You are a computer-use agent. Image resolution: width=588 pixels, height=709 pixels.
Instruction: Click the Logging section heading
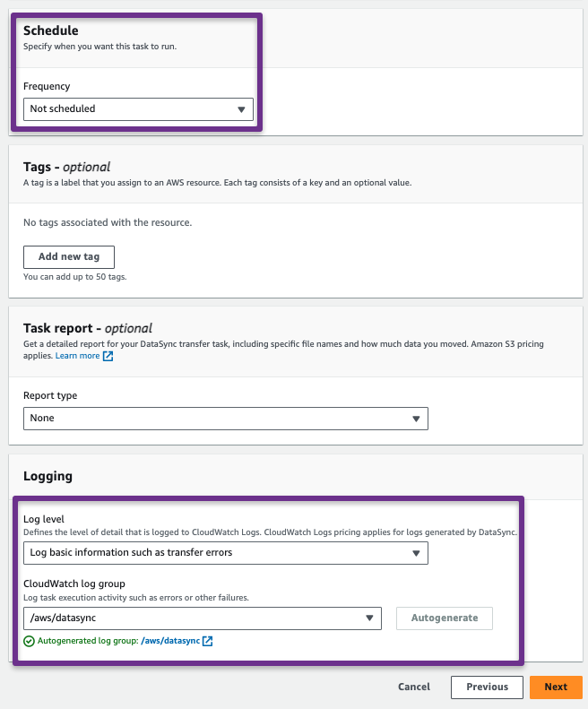click(x=48, y=476)
